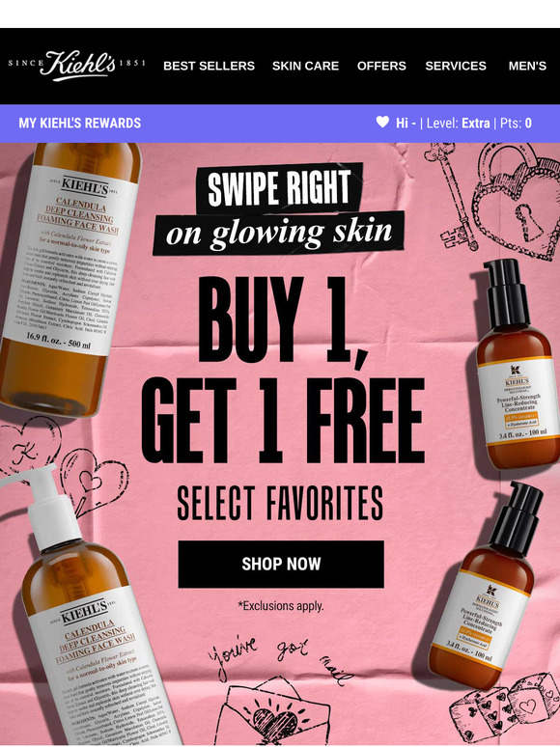560x747 pixels.
Task: Click the heart dice doodle
Action: pos(505,707)
